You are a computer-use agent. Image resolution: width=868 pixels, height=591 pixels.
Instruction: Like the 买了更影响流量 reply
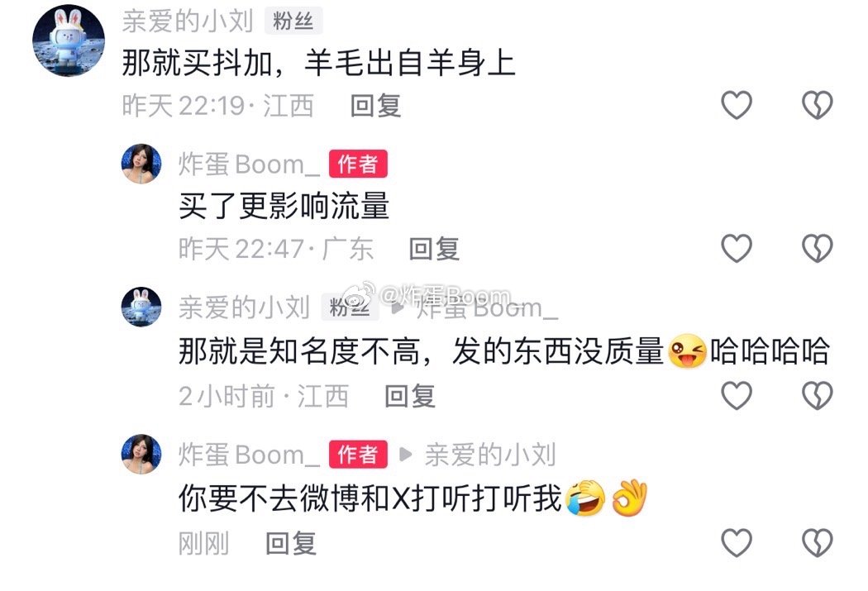coord(737,248)
